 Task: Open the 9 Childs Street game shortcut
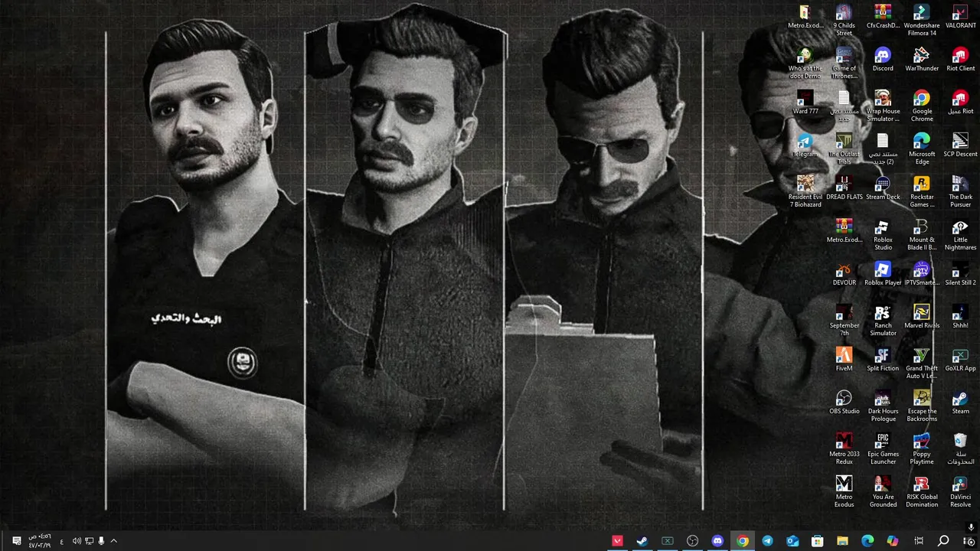pos(844,21)
